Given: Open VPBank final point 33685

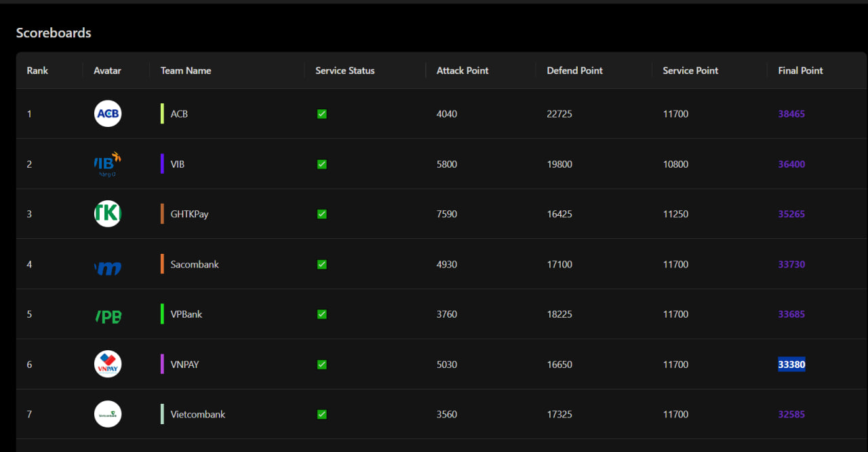Looking at the screenshot, I should [791, 314].
